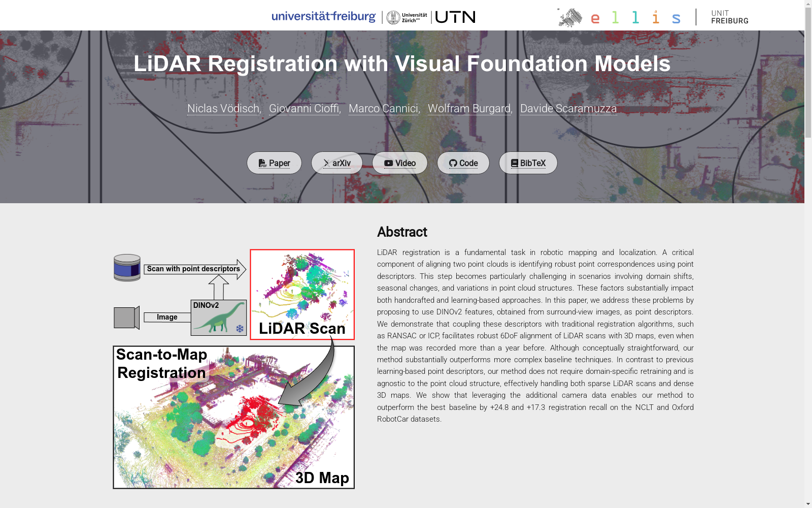Open the Paper PDF button
This screenshot has width=812, height=508.
tap(274, 163)
